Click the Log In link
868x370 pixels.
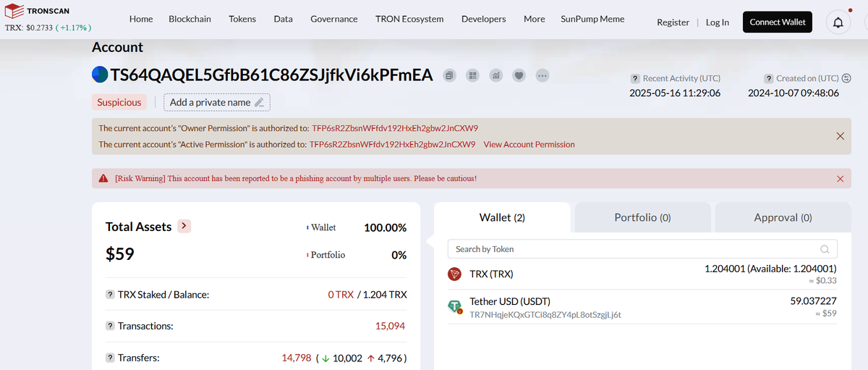pos(718,22)
